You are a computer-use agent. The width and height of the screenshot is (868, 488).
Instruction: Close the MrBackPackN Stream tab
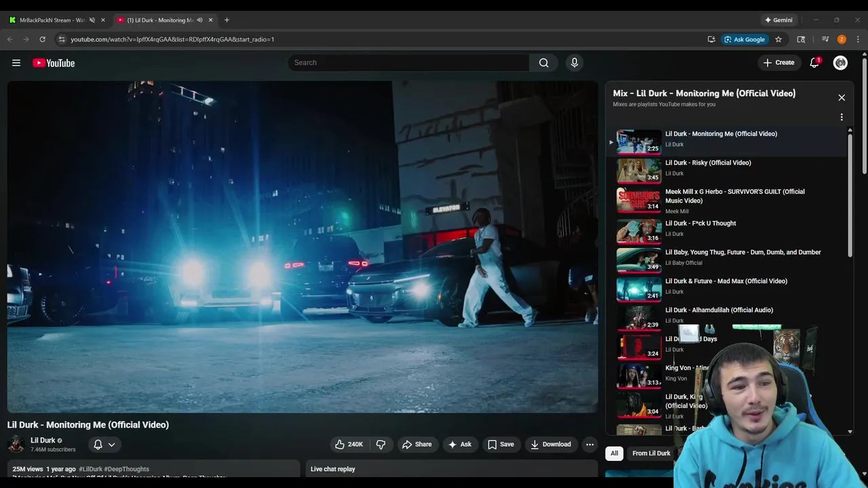[103, 20]
